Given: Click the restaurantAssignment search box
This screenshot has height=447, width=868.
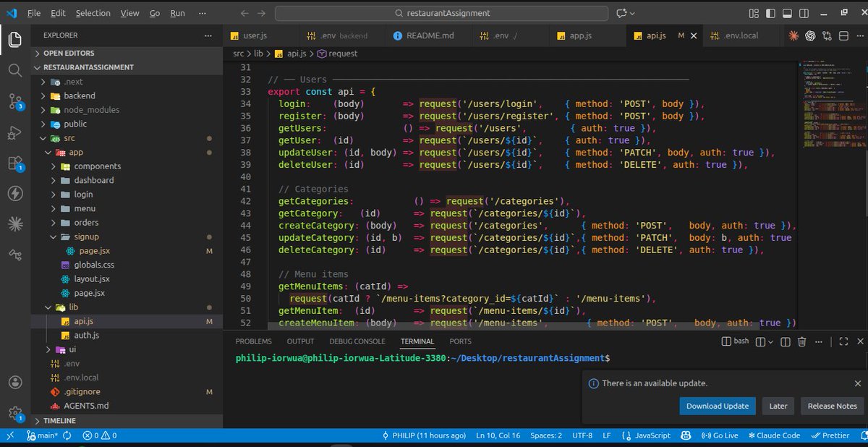Looking at the screenshot, I should [441, 13].
